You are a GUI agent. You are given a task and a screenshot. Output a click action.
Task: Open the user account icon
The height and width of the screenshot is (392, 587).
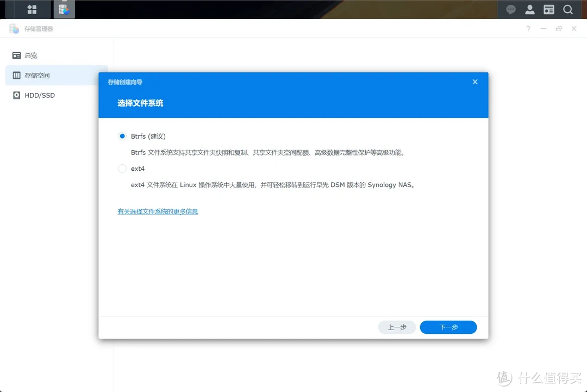(x=529, y=9)
